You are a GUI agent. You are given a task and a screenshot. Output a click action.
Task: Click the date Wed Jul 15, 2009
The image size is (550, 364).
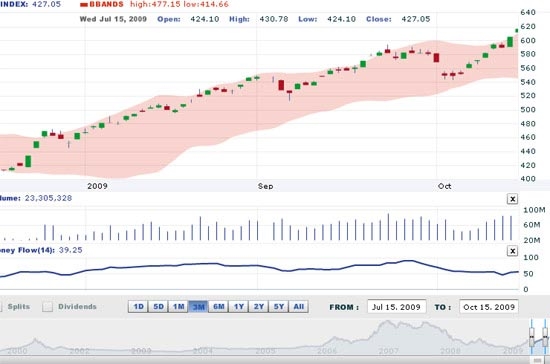point(113,19)
